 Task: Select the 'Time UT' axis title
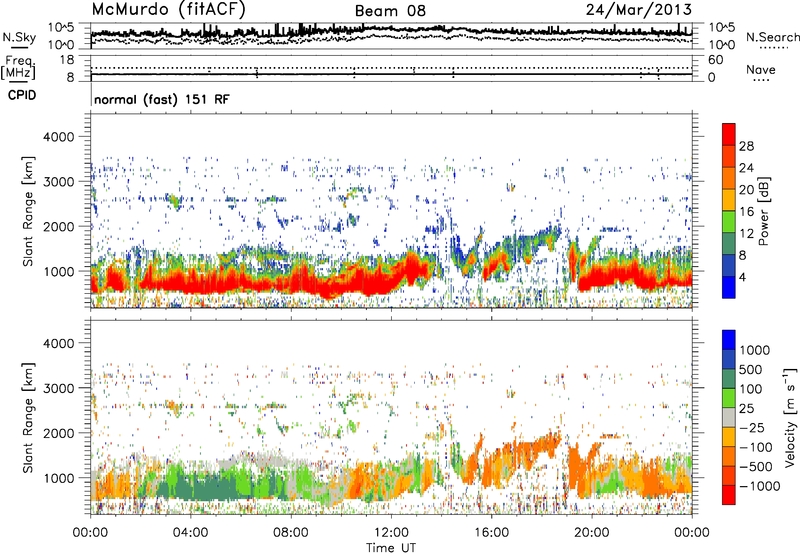[391, 548]
